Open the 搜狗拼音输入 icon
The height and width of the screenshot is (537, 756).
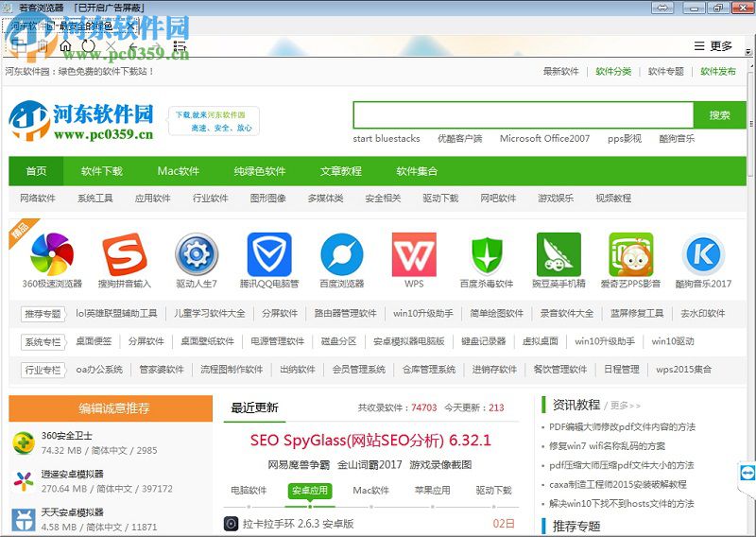[x=125, y=254]
